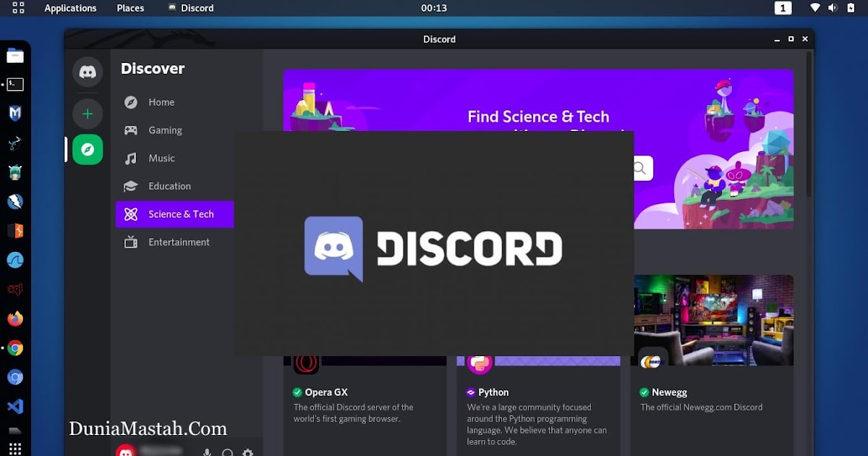Click the 'Find Science & Tech' banner heading
868x456 pixels.
pos(538,117)
